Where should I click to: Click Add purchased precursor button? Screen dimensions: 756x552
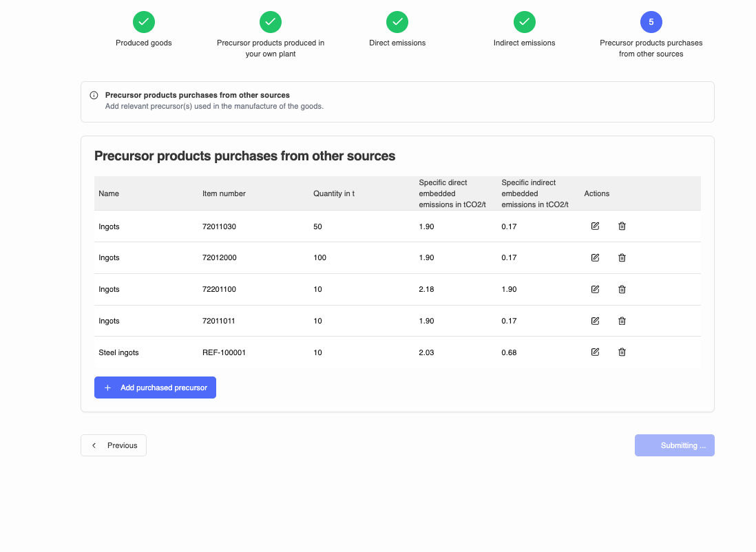point(155,388)
